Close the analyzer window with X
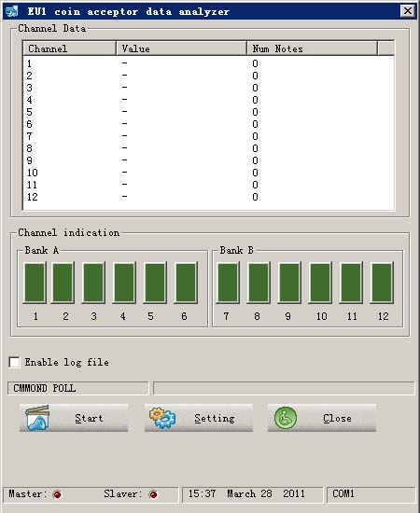Image resolution: width=420 pixels, height=513 pixels. [408, 11]
